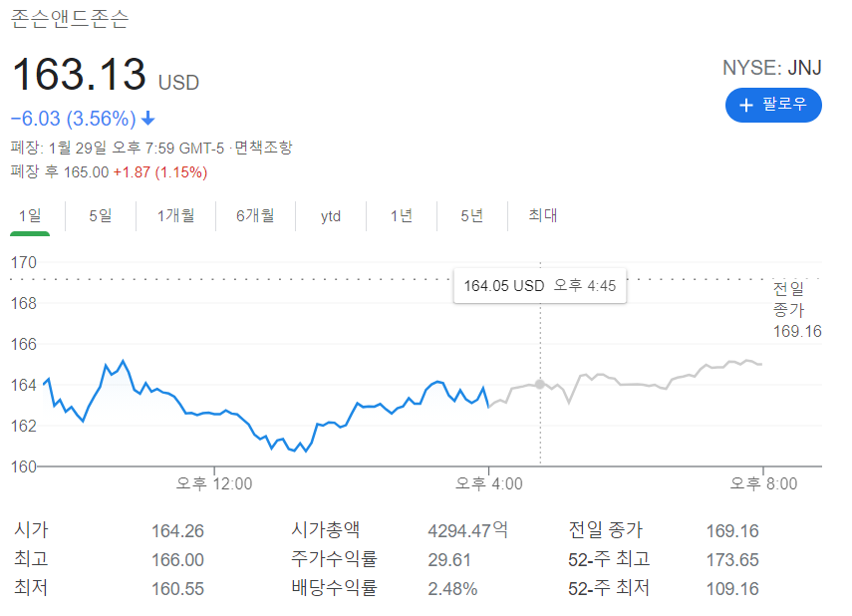Click the after-hours change +1.87 (1.15%)
Screen dimensions: 852x616
[x=160, y=172]
